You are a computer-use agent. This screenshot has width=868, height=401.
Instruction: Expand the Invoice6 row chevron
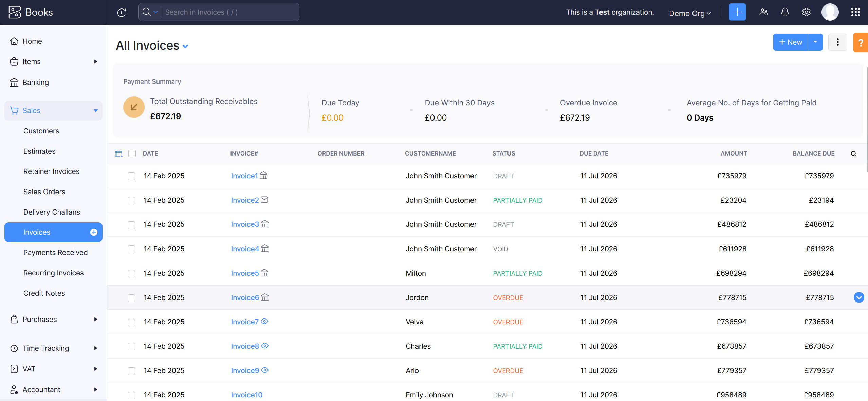pos(859,297)
